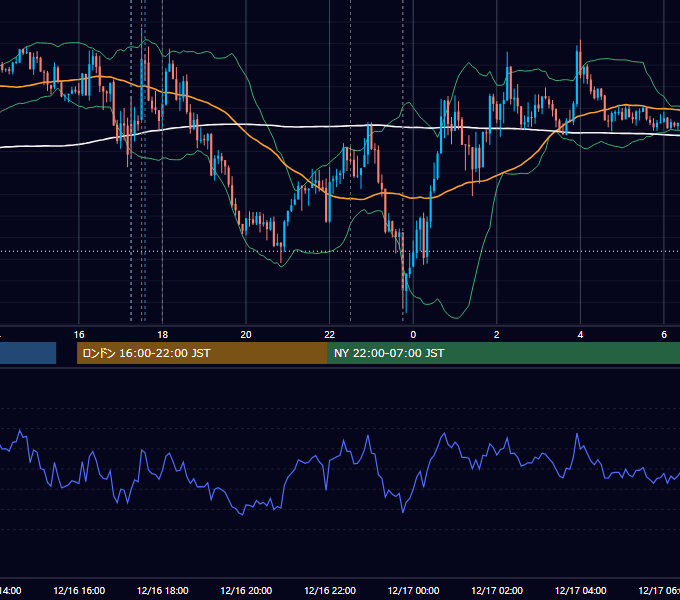The image size is (680, 600).
Task: Click the 22 hour label on price chart axis
Action: click(330, 335)
